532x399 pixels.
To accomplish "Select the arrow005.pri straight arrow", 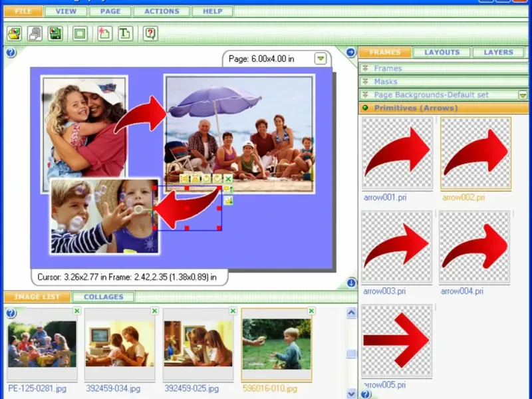I will pyautogui.click(x=396, y=340).
